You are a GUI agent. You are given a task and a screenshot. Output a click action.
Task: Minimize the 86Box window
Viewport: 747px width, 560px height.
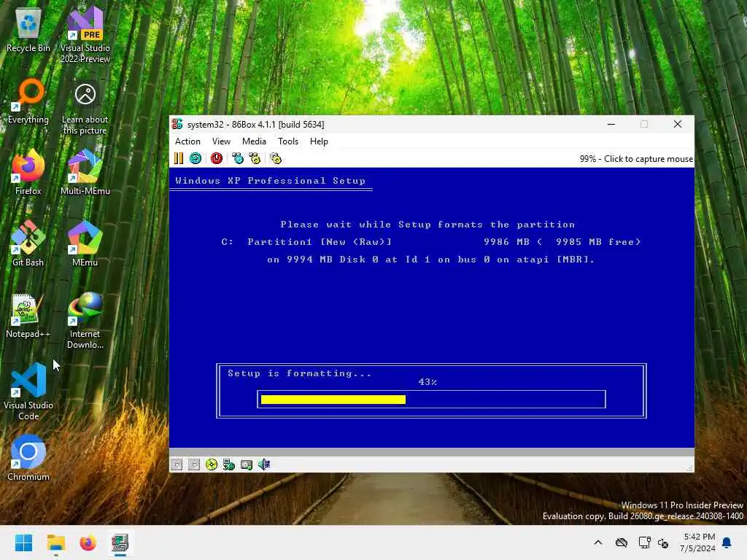point(611,124)
